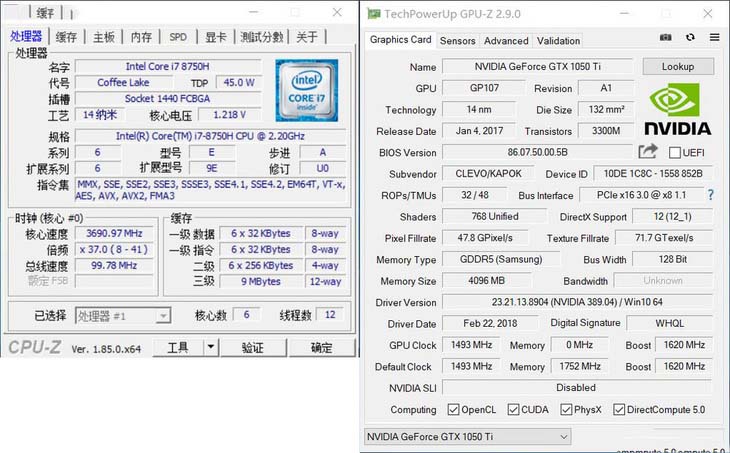The height and width of the screenshot is (453, 730).
Task: Click the 9 MBytes level-3 cache value
Action: point(261,282)
